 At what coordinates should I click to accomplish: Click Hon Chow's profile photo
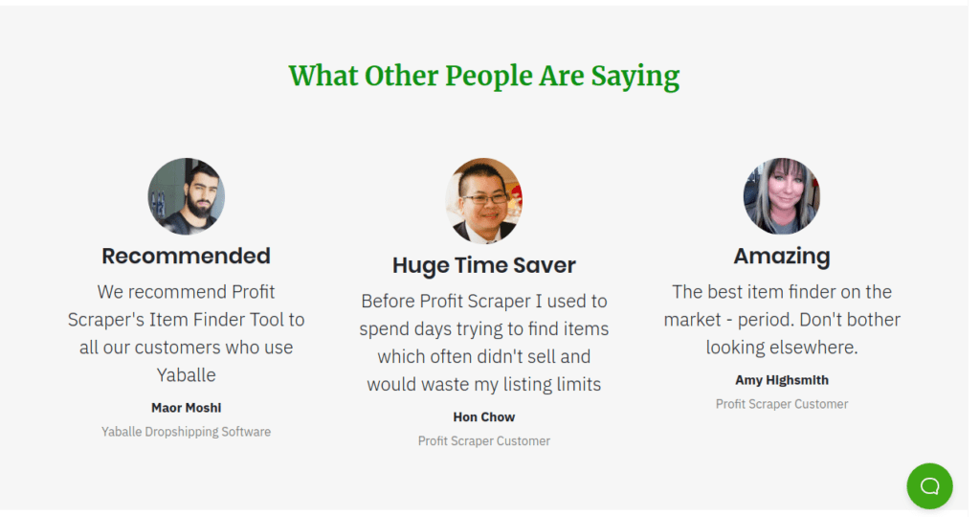pos(483,201)
